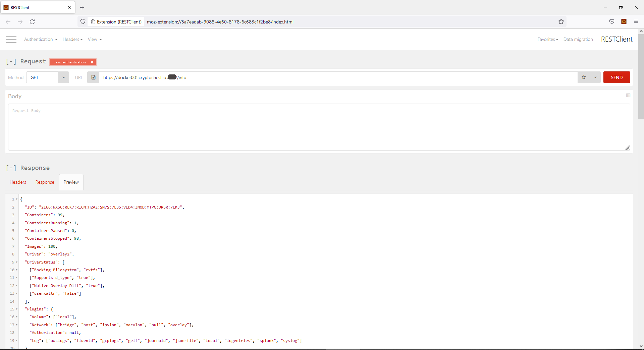The width and height of the screenshot is (644, 350).
Task: Click the Body section heading
Action: coord(15,96)
